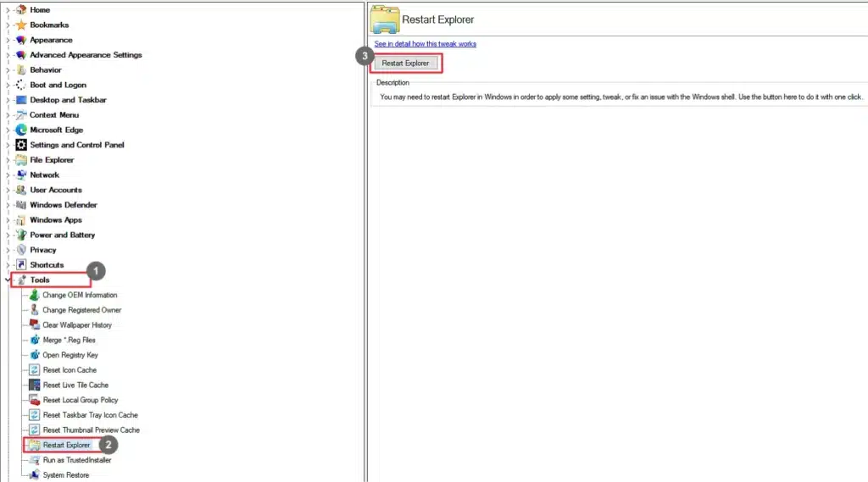This screenshot has width=868, height=482.
Task: Click the Privacy shield icon
Action: point(21,250)
